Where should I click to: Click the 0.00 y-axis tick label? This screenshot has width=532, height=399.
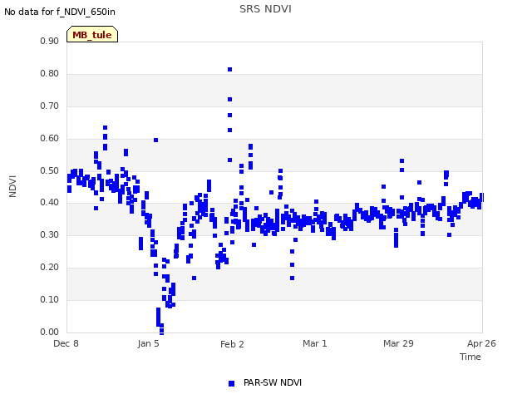(x=50, y=332)
